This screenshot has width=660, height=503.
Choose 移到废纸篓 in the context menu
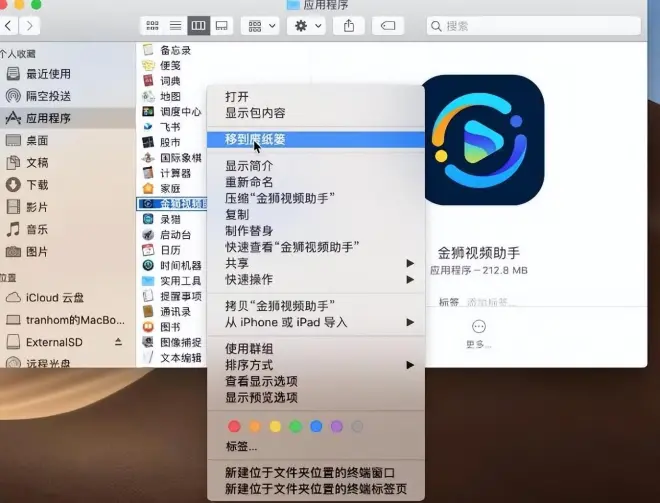[x=316, y=139]
